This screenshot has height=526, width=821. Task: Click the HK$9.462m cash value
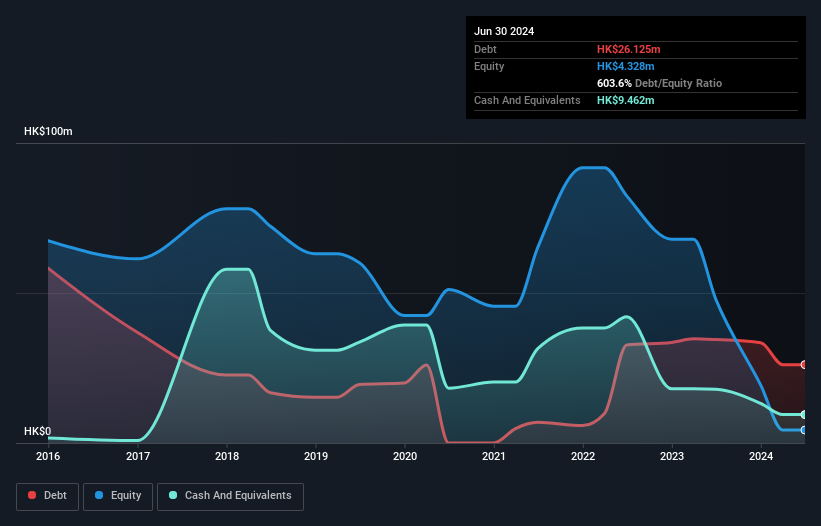coord(626,100)
